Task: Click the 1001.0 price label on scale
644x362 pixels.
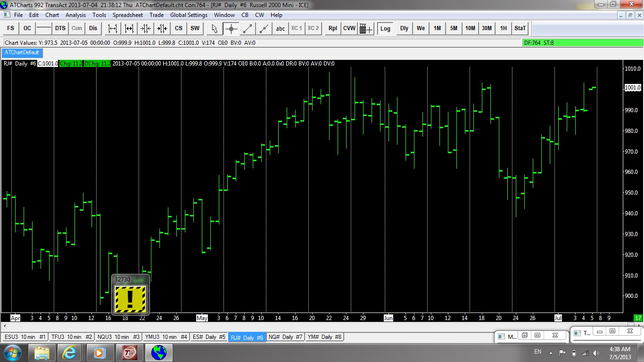Action: [633, 88]
